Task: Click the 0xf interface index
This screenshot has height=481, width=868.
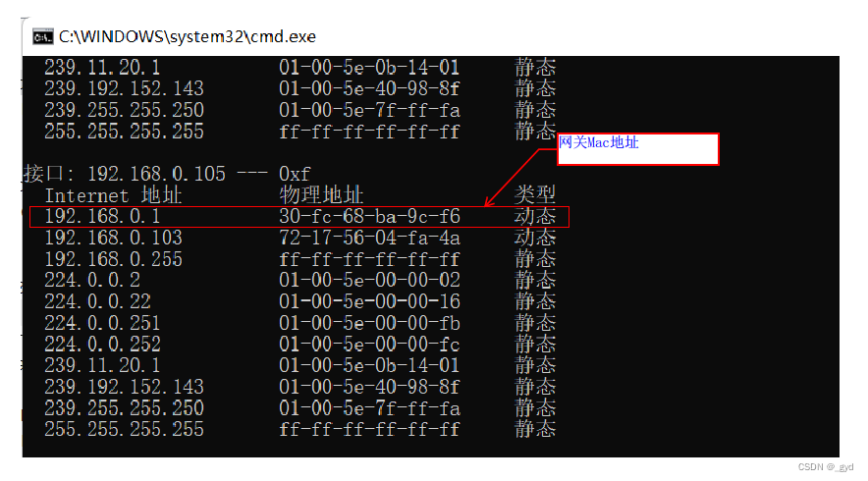Action: [295, 174]
